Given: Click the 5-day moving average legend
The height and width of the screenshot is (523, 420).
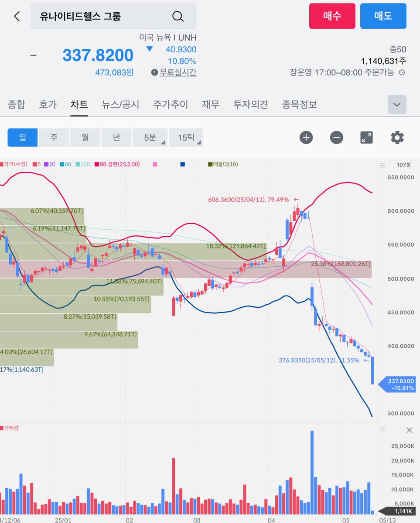Looking at the screenshot, I should 37,164.
